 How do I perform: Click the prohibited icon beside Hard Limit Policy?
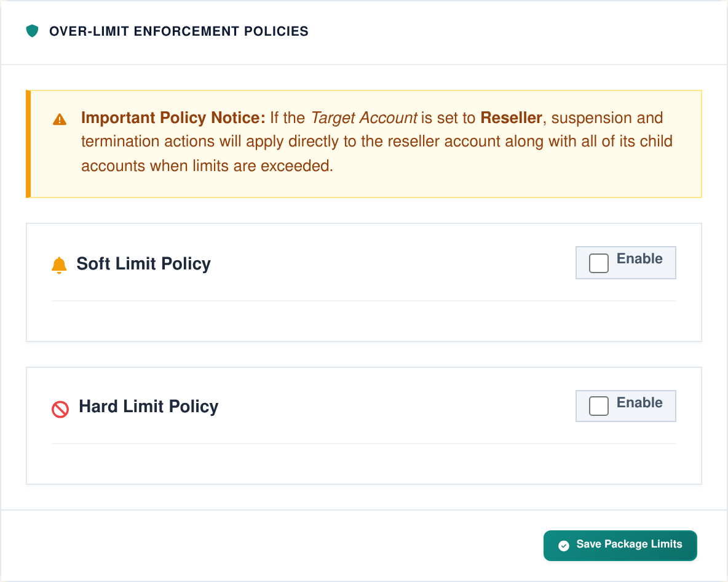point(60,409)
